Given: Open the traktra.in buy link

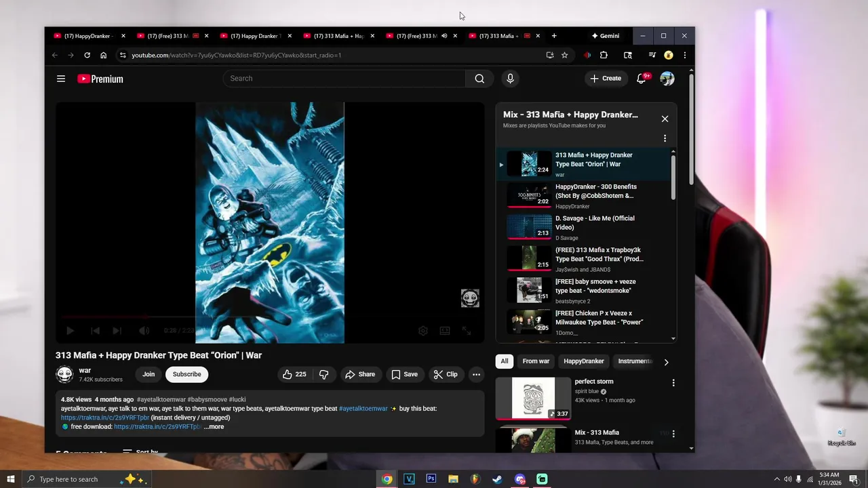Looking at the screenshot, I should tap(105, 418).
